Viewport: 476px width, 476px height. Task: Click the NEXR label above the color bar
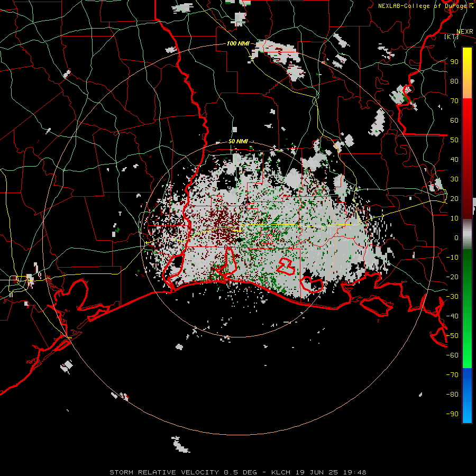(465, 32)
